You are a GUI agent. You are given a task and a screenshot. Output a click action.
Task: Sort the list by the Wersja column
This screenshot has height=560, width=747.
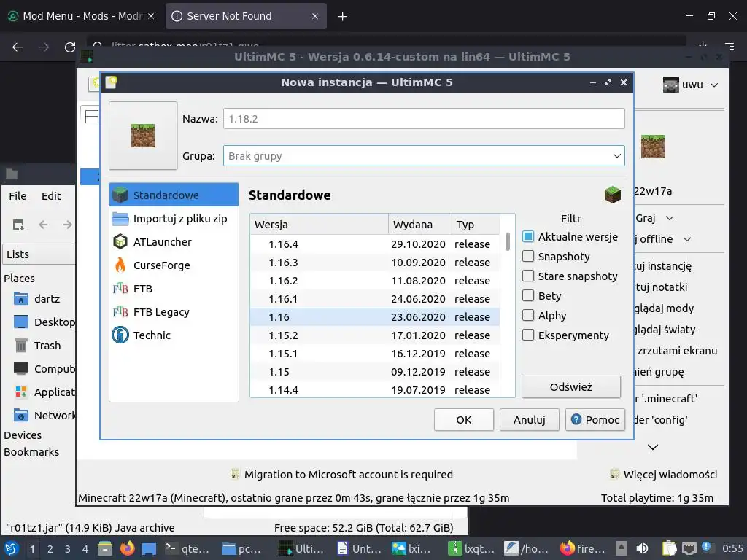320,225
